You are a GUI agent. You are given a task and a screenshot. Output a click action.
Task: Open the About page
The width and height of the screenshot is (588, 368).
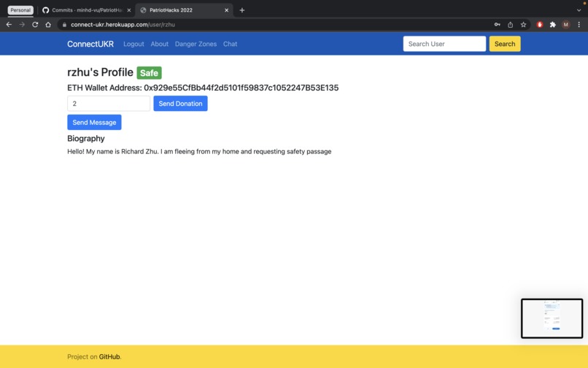(x=159, y=44)
